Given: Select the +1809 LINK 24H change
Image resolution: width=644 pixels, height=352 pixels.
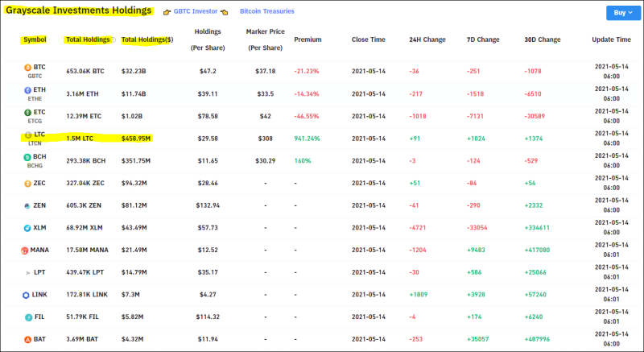Looking at the screenshot, I should tap(418, 295).
